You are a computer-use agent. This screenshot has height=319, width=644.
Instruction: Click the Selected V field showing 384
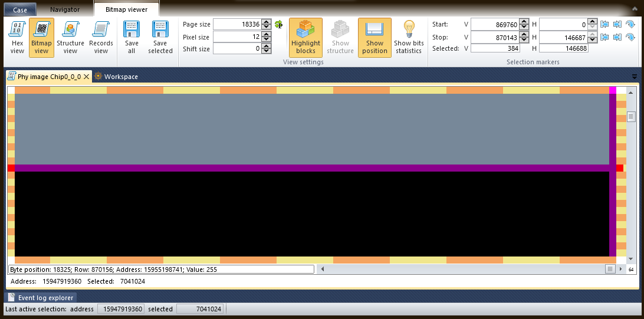(x=495, y=48)
